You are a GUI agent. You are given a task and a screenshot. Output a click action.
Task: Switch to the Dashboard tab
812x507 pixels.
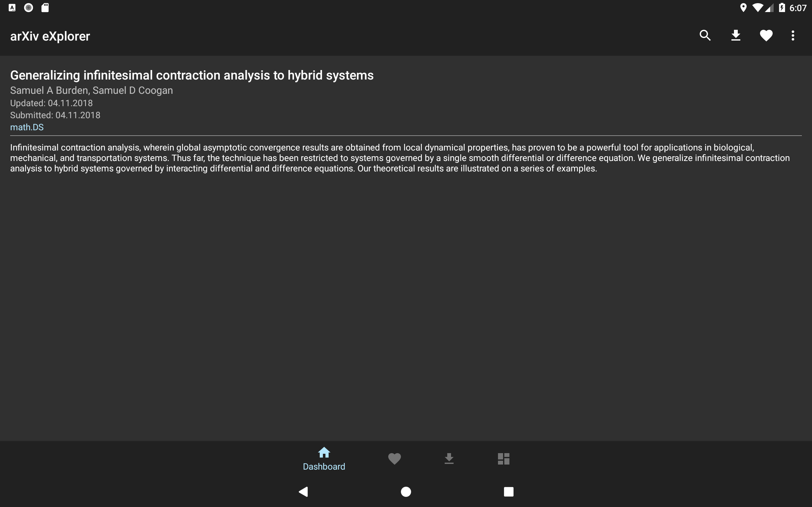point(324,459)
